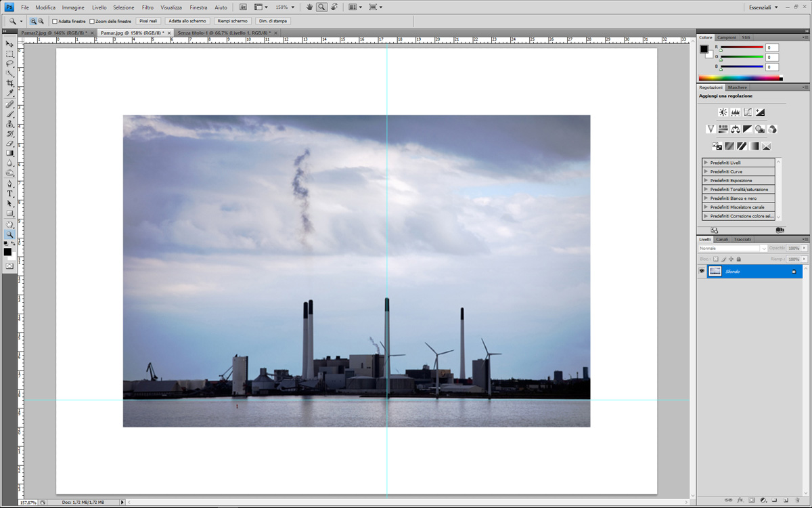Switch to the Canali tab
This screenshot has width=812, height=508.
pyautogui.click(x=722, y=239)
